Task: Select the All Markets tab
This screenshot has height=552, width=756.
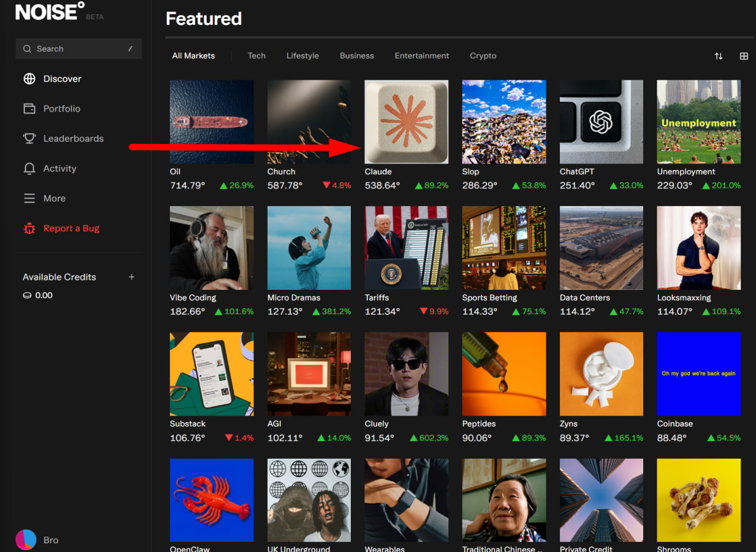Action: click(x=193, y=55)
